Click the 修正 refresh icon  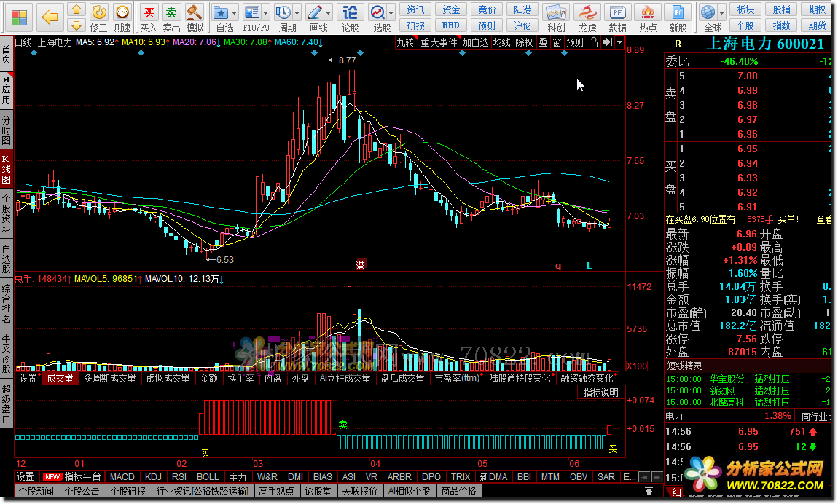point(98,12)
